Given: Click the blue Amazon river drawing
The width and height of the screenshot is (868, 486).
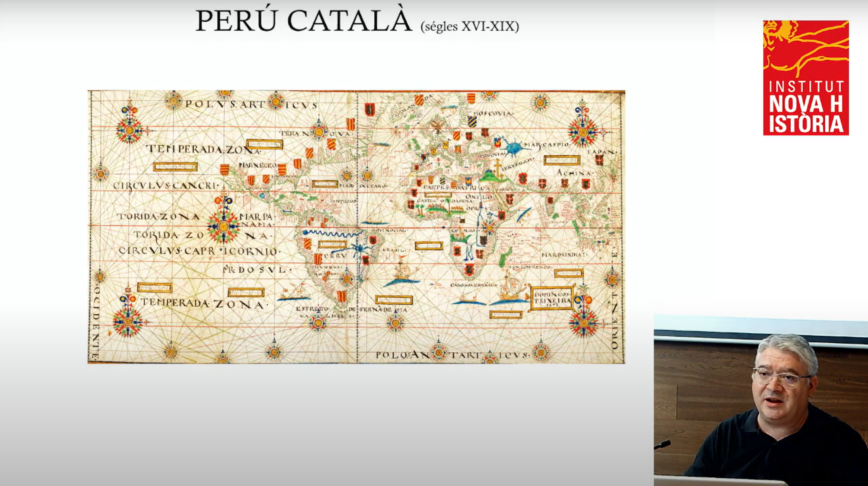Looking at the screenshot, I should tap(334, 232).
